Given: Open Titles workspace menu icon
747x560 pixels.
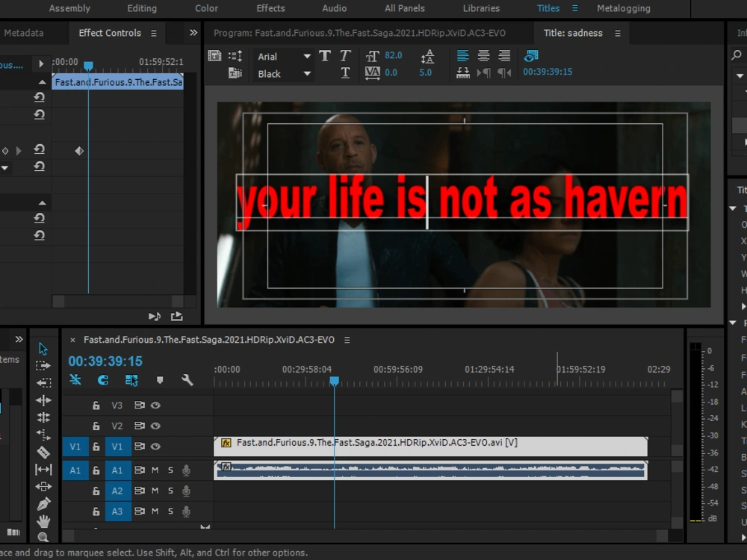Looking at the screenshot, I should pyautogui.click(x=575, y=8).
